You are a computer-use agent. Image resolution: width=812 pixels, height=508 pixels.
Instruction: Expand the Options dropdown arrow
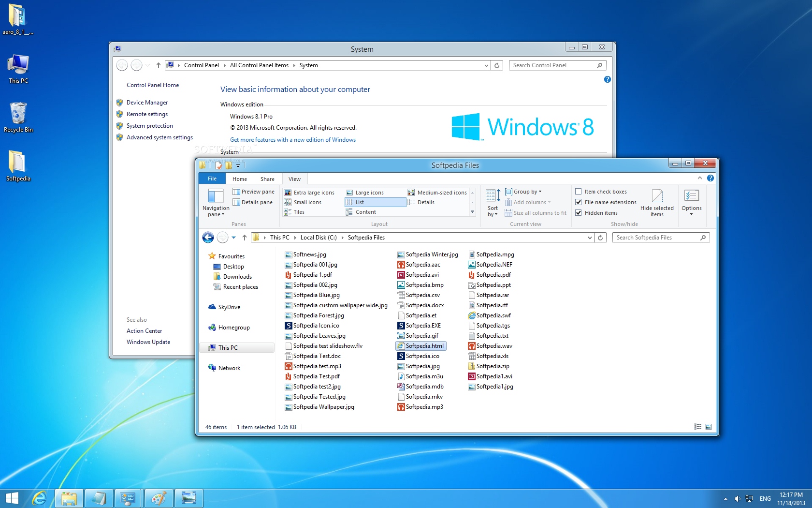tap(691, 214)
